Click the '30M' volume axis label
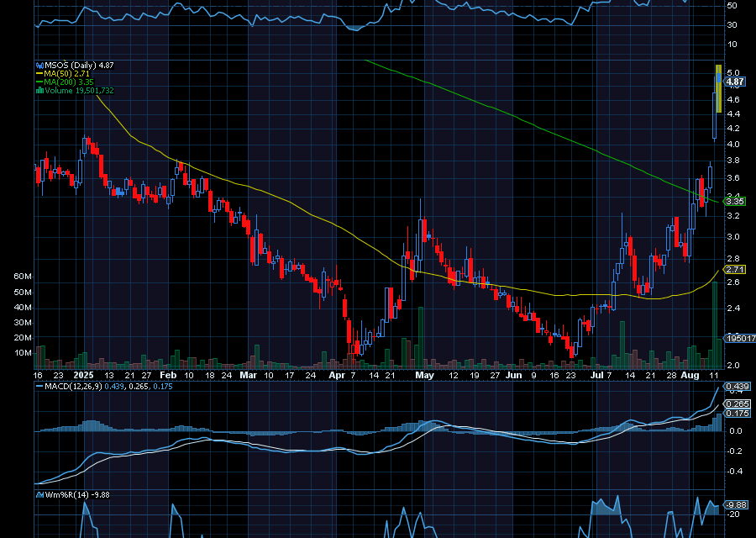The width and height of the screenshot is (756, 538). (x=23, y=322)
